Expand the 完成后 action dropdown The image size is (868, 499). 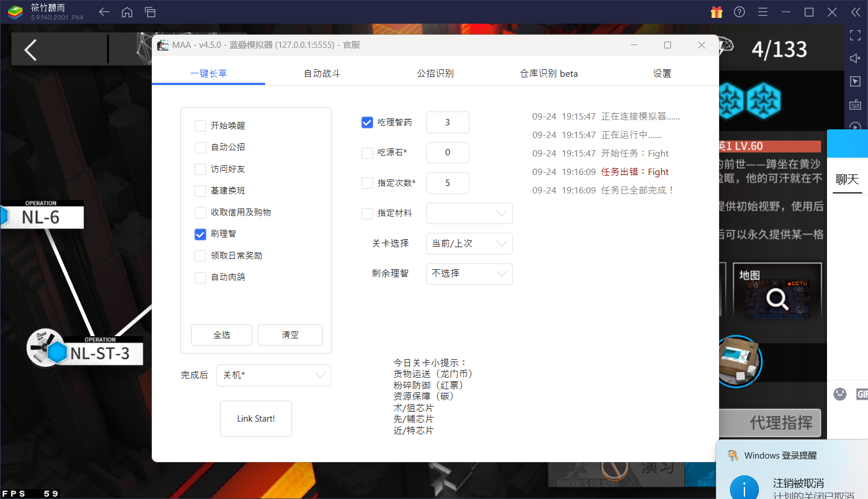coord(273,375)
